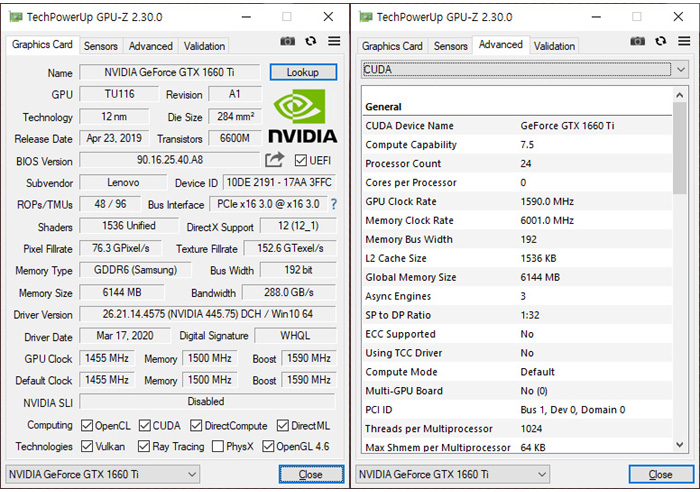The image size is (700, 492).
Task: Select the GPU Clock Rate row
Action: pos(517,201)
